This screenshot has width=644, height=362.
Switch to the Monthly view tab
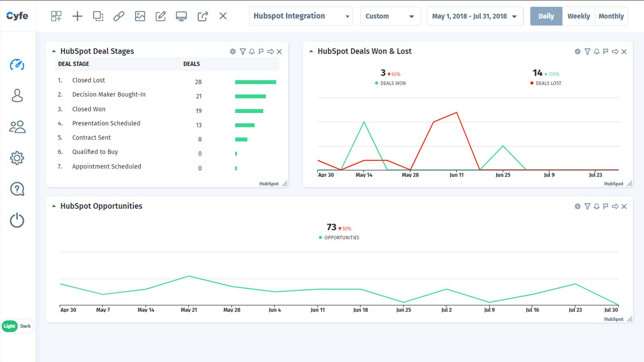point(611,16)
